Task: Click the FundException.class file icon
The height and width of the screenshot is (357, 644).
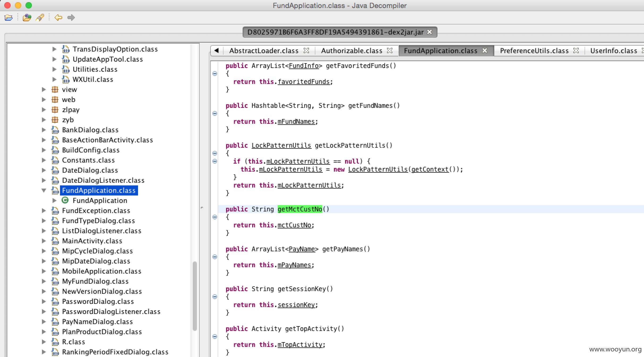Action: click(x=55, y=211)
